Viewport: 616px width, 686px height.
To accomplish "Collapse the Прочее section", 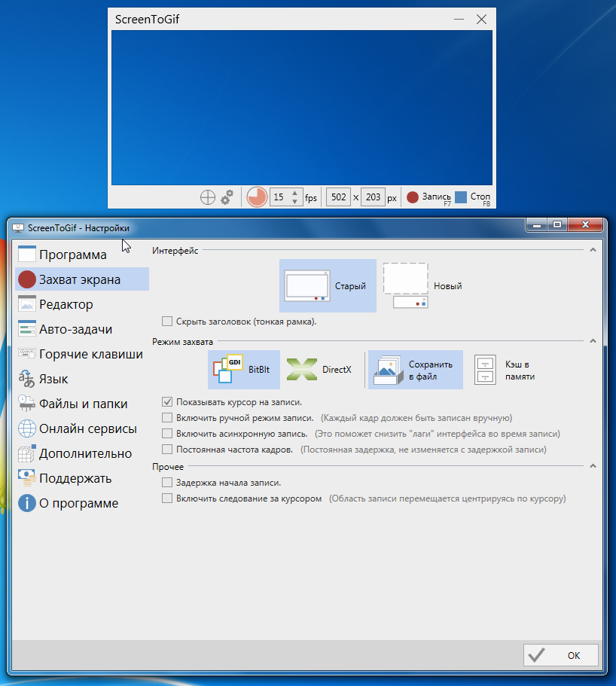I will click(x=593, y=466).
